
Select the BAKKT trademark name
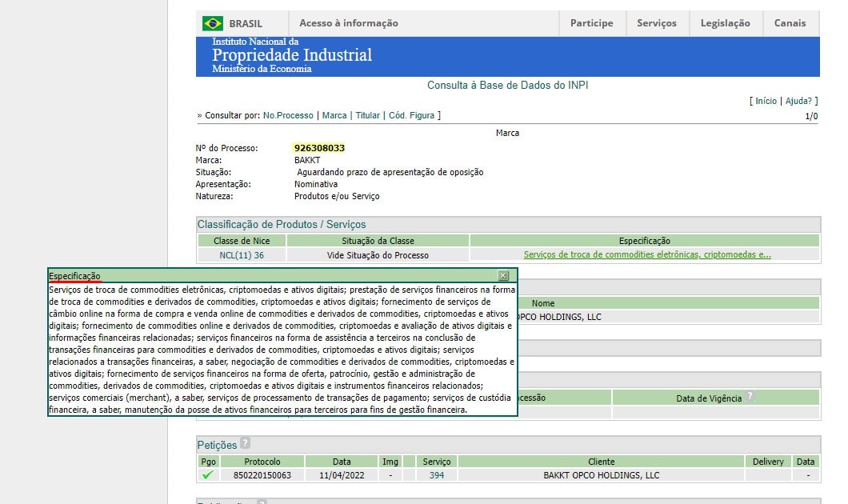pos(307,161)
